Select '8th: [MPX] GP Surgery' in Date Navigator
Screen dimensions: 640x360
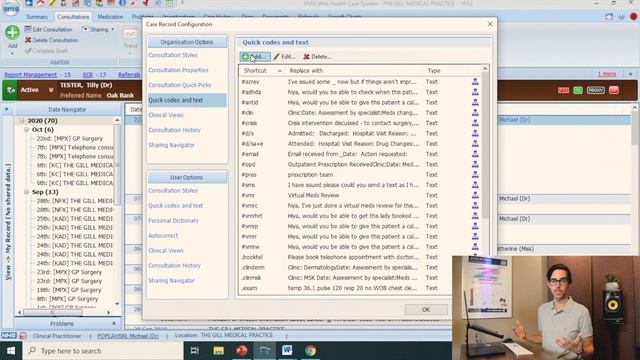click(x=67, y=299)
